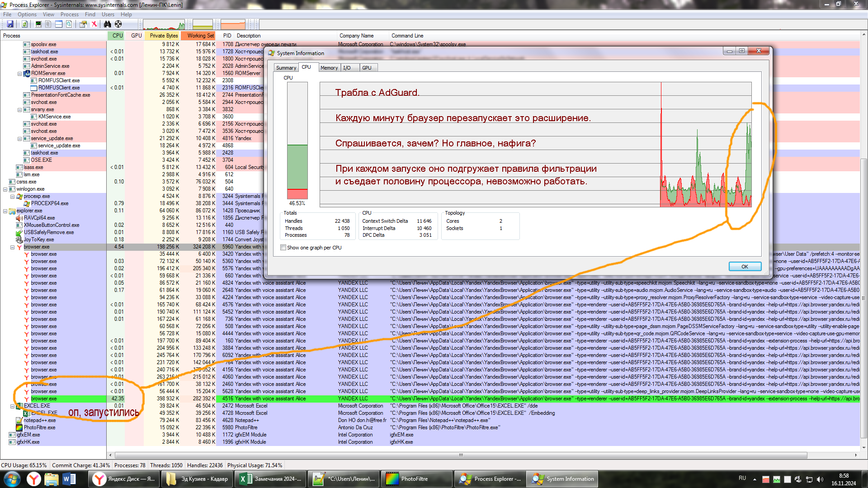Click the DLL/Handle view toolbar icon
Screen dimensions: 868x488
(69, 24)
